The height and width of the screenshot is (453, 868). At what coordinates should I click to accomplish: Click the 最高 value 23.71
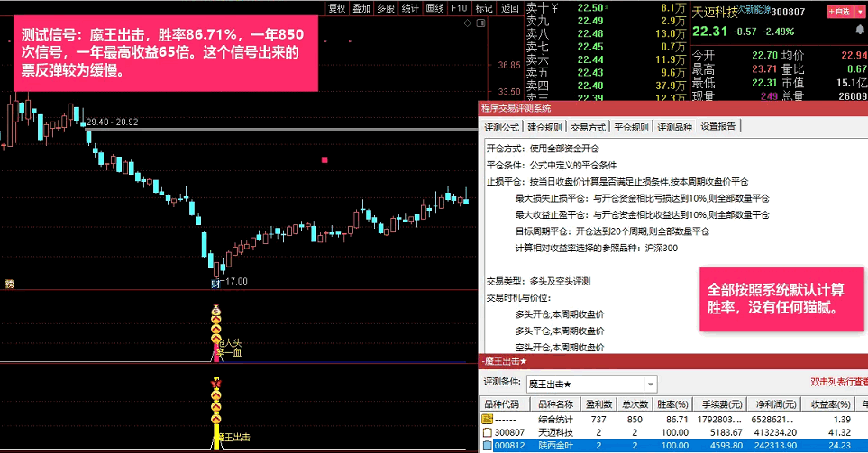pos(764,69)
